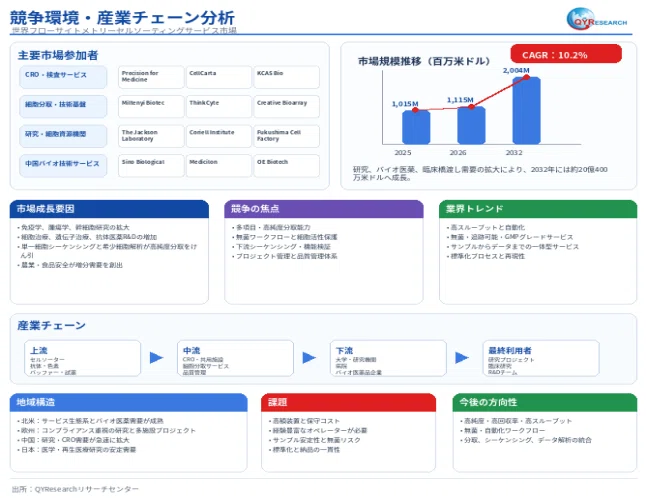The width and height of the screenshot is (646, 499).
Task: Click bullet starting with 欧州：
Action: (106, 431)
